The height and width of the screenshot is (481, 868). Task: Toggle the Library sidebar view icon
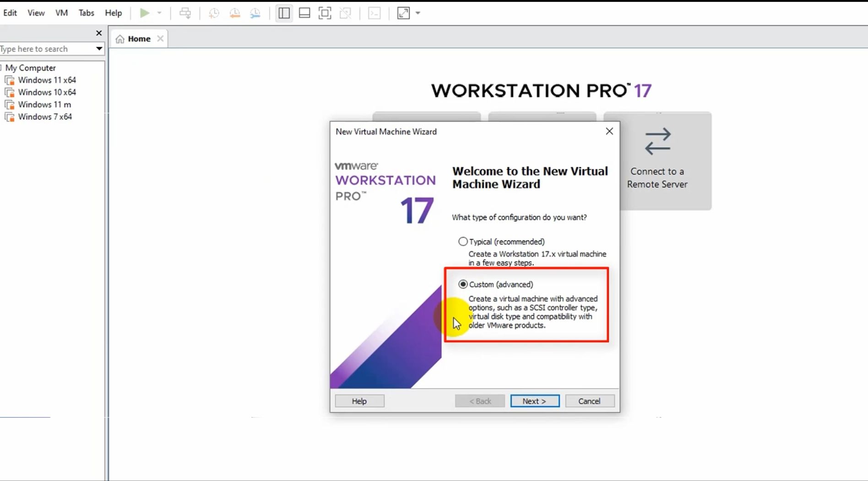284,13
